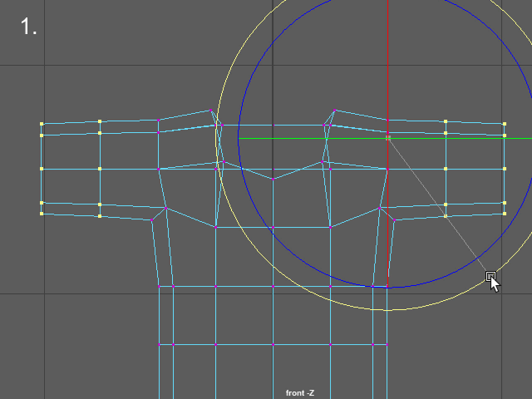The height and width of the screenshot is (399, 532).
Task: Click the "front -Z" view label
Action: pyautogui.click(x=299, y=393)
